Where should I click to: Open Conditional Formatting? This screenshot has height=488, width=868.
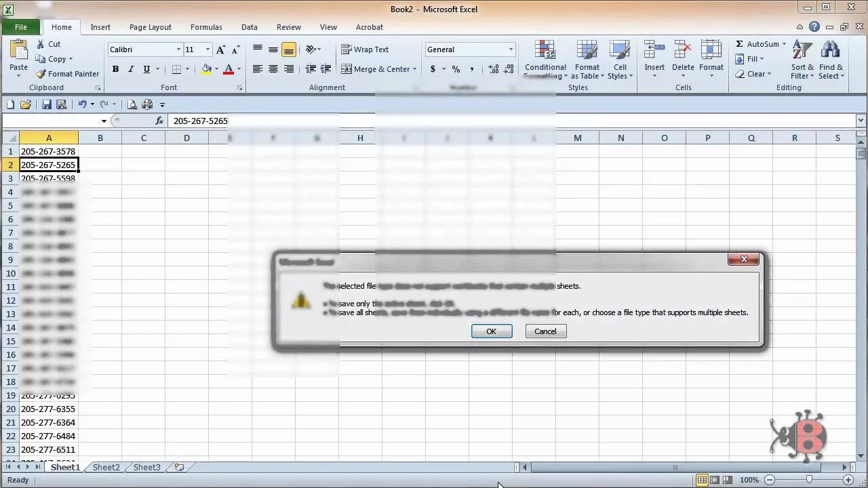click(545, 60)
